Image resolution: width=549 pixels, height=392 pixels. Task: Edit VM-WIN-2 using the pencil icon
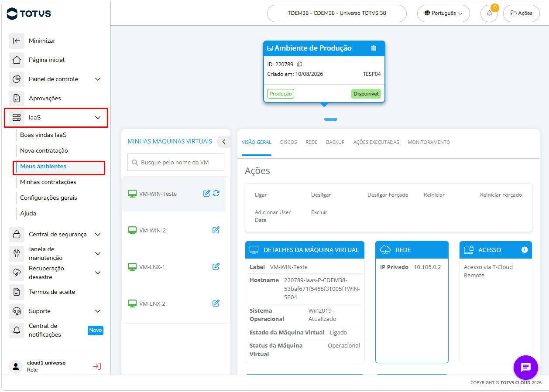tap(216, 230)
